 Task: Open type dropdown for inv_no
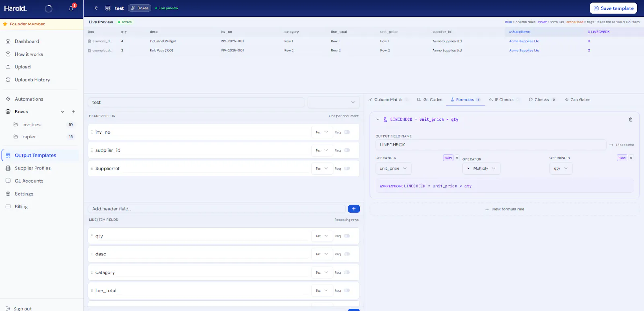click(x=322, y=132)
